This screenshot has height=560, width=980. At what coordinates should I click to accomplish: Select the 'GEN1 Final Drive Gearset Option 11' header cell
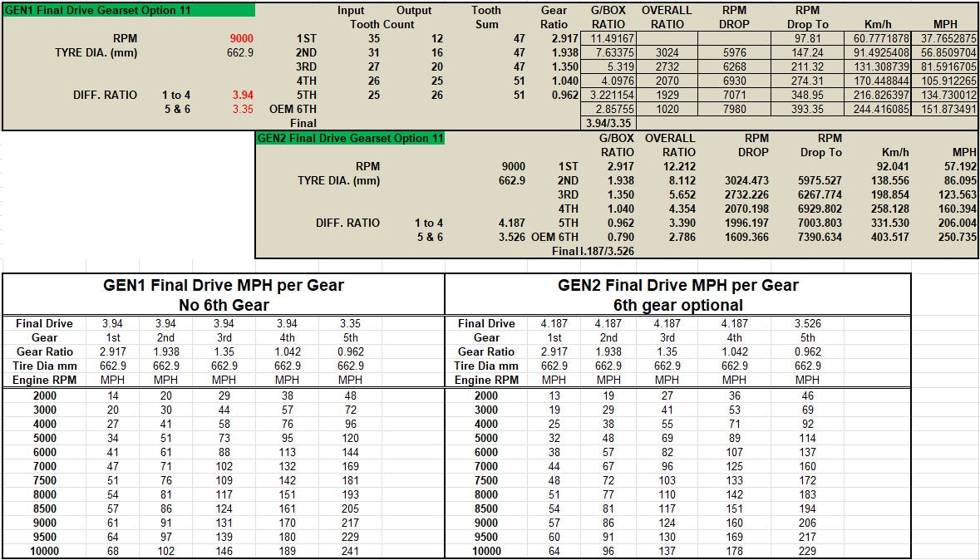pos(129,11)
